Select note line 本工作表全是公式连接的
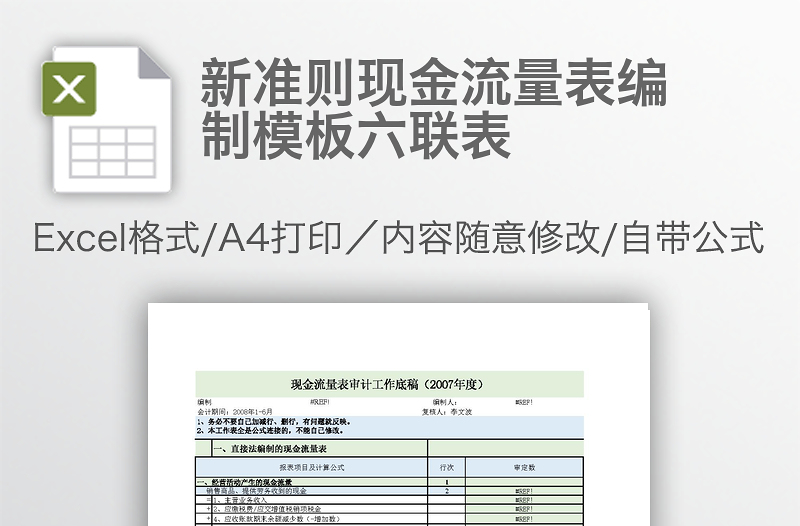The width and height of the screenshot is (800, 526). [270, 430]
